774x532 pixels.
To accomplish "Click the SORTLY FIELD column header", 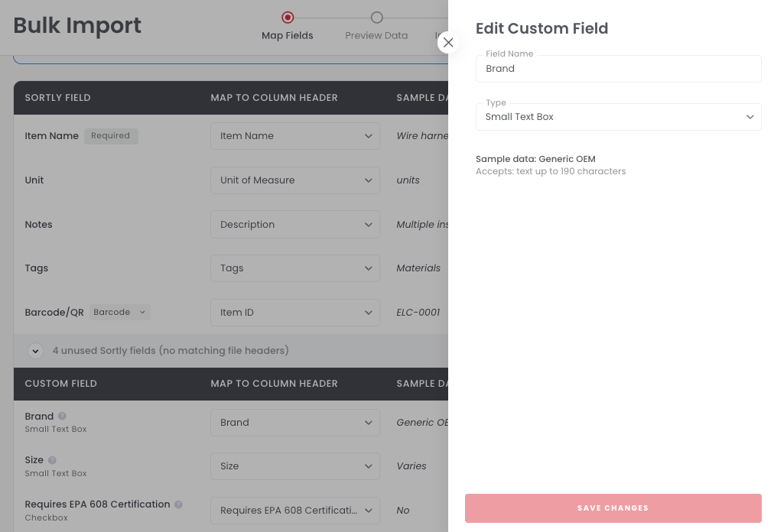I will 58,98.
